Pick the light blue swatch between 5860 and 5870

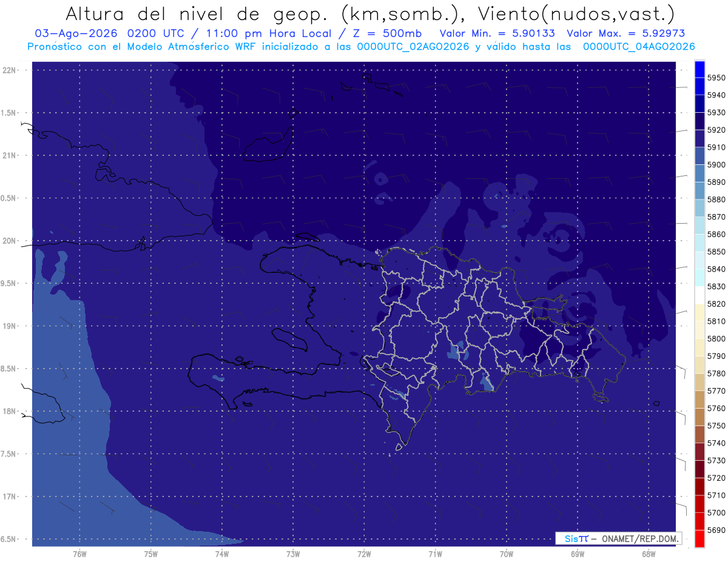[x=699, y=226]
